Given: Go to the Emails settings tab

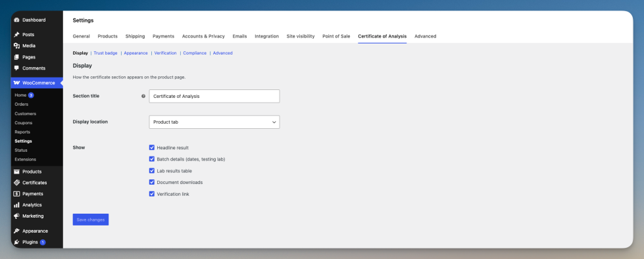Looking at the screenshot, I should 240,36.
